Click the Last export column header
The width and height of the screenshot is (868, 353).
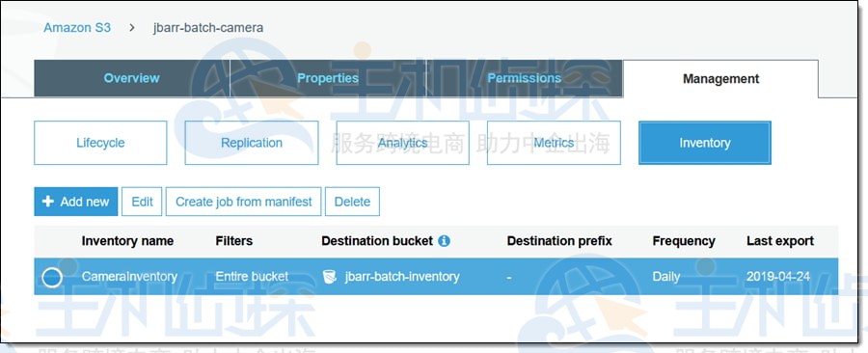tap(780, 241)
